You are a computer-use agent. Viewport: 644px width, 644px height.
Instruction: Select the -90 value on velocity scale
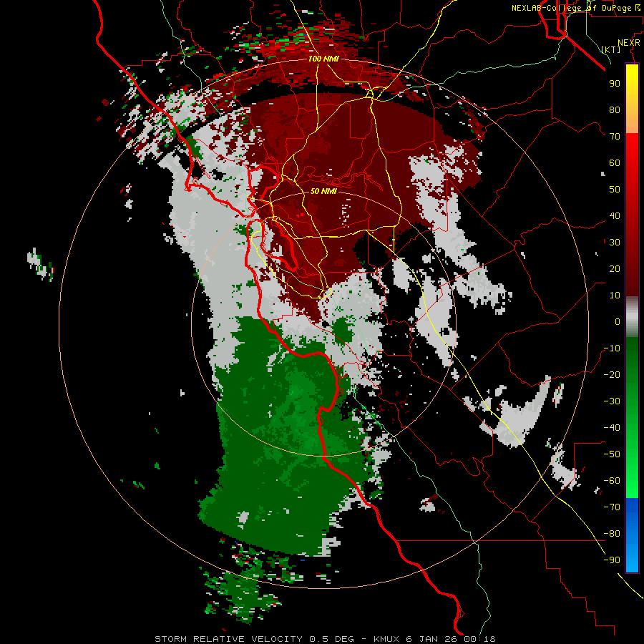612,560
